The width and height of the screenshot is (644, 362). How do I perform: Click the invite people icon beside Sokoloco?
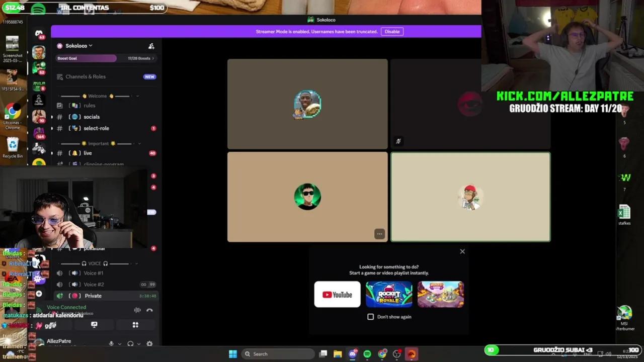tap(151, 46)
